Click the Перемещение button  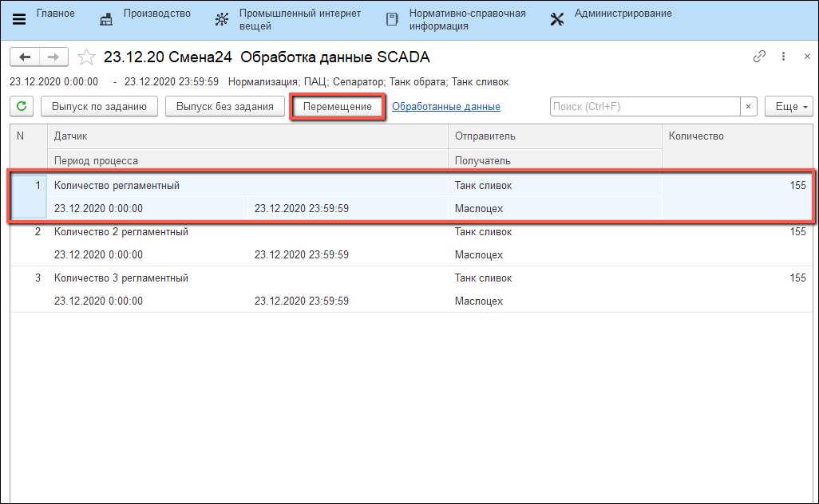pyautogui.click(x=338, y=107)
